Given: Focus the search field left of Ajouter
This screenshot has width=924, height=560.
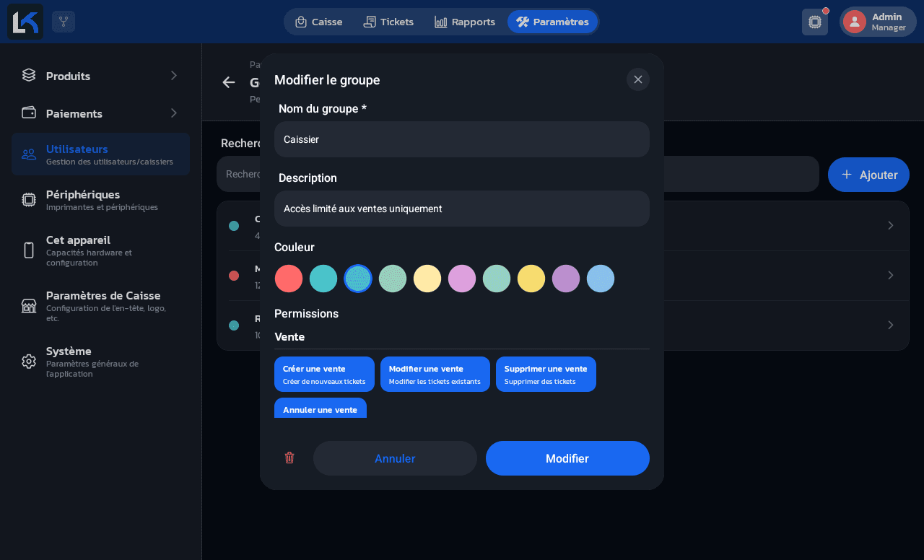Looking at the screenshot, I should point(518,174).
